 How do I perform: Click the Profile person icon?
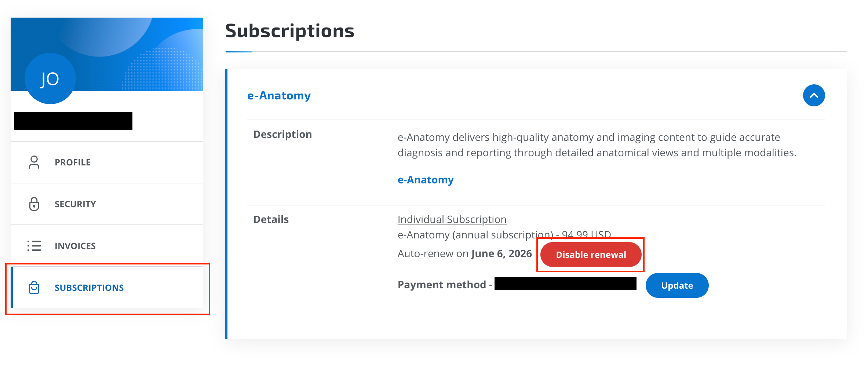(x=34, y=162)
